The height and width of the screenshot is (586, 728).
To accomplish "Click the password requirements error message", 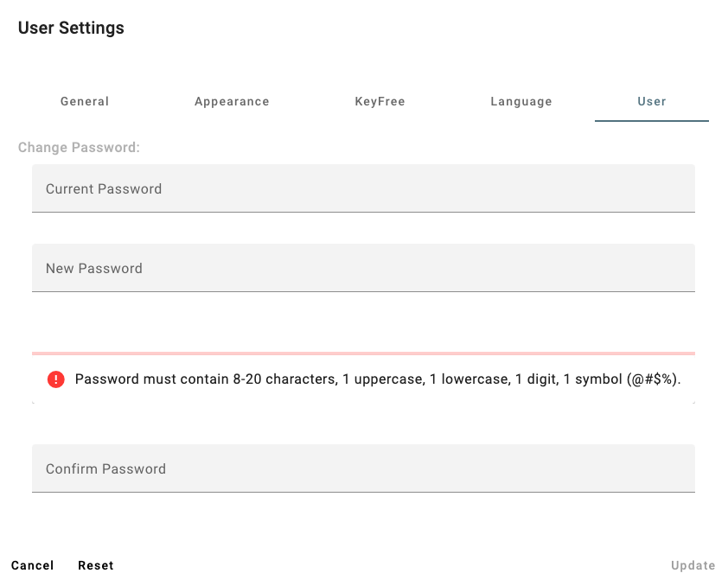I will [x=346, y=379].
